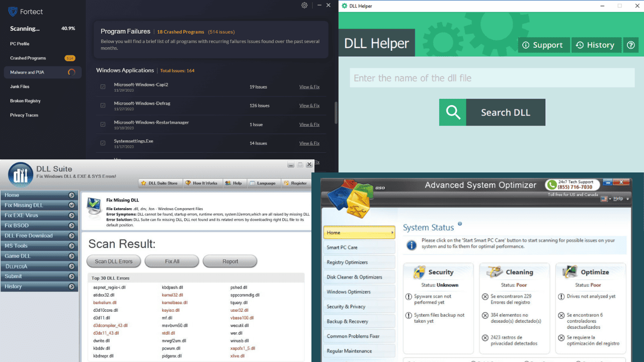Click warning icon beside Spyware scan not performed
Image resolution: width=644 pixels, height=362 pixels.
point(409,297)
